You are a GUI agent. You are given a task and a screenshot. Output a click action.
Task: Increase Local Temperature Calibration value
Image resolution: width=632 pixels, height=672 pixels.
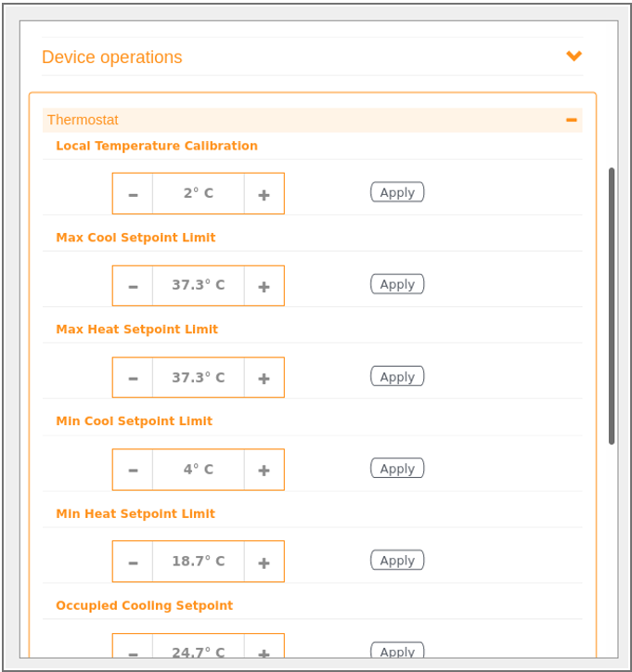pos(264,194)
